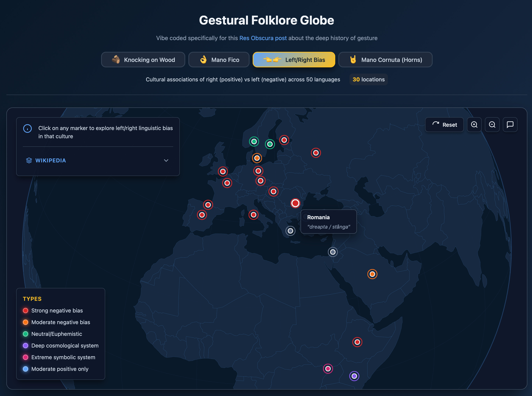Click the comment bubble icon button
The width and height of the screenshot is (532, 396).
click(x=510, y=125)
